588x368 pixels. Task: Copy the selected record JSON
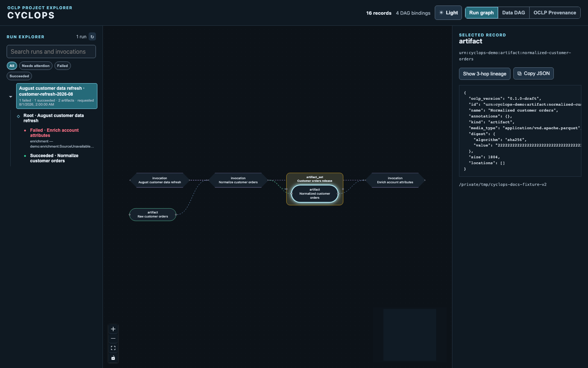pyautogui.click(x=534, y=74)
